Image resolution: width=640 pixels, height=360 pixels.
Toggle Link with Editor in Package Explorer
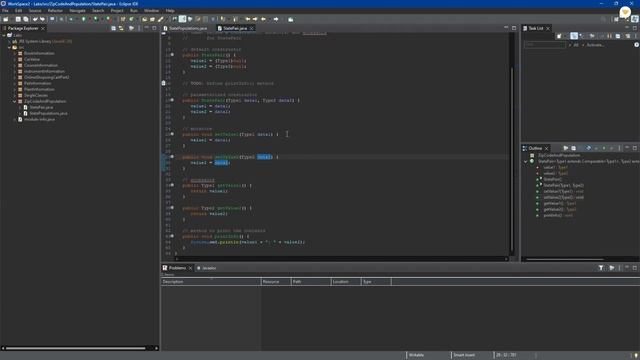click(121, 28)
